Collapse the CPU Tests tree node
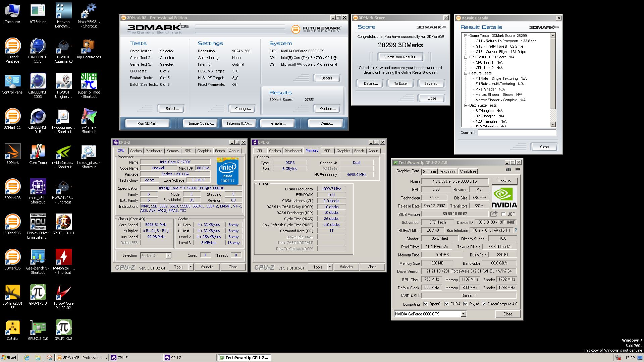This screenshot has height=362, width=644. click(466, 57)
